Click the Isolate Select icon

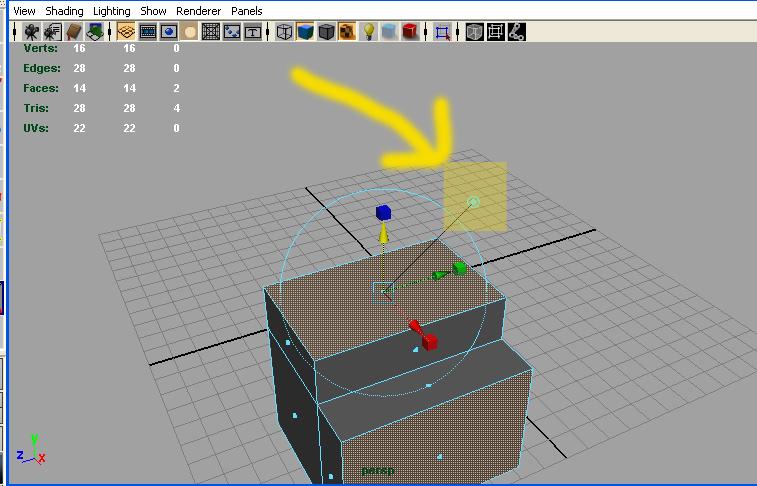[x=442, y=32]
